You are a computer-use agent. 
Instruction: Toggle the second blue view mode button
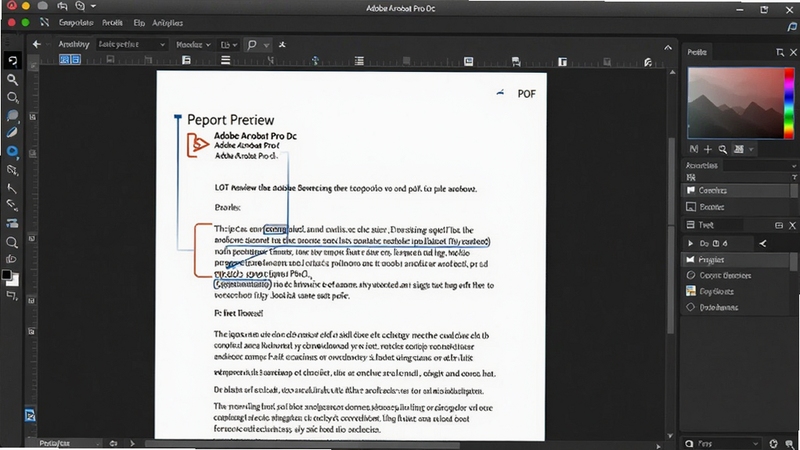76,59
